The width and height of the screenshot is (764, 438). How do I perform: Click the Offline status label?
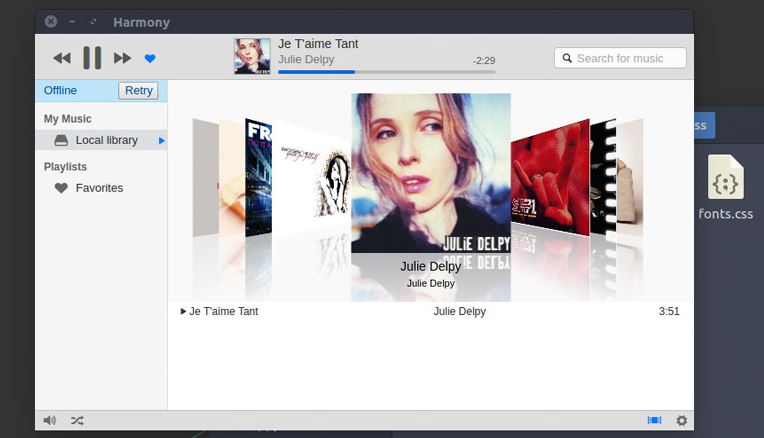(60, 91)
